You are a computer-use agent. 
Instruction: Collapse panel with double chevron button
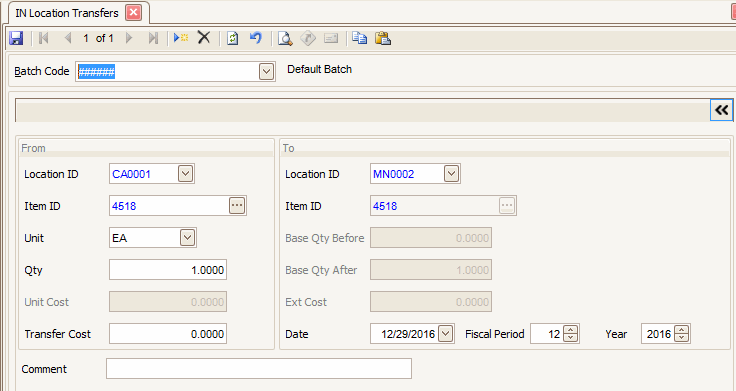721,110
